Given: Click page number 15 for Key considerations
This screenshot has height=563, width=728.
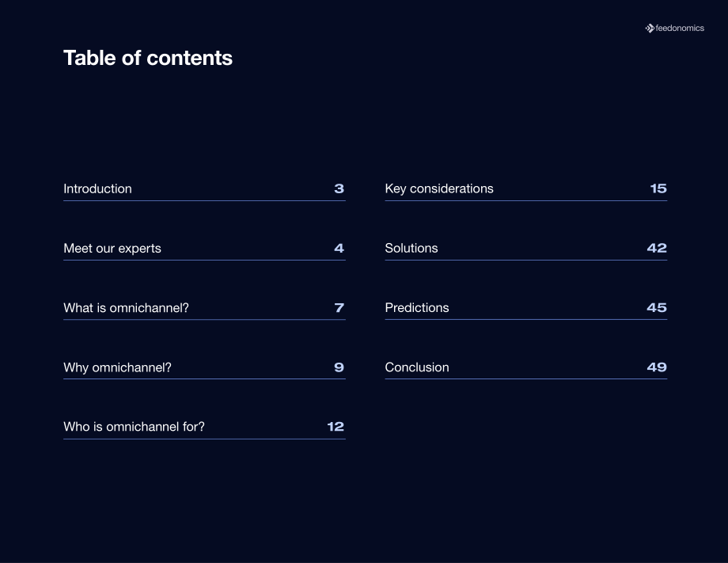Looking at the screenshot, I should [x=658, y=188].
